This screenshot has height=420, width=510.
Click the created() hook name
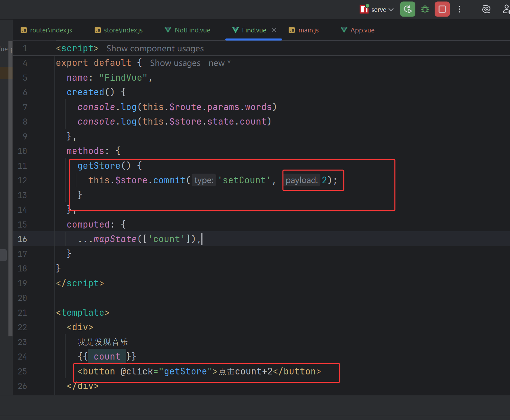pos(86,92)
